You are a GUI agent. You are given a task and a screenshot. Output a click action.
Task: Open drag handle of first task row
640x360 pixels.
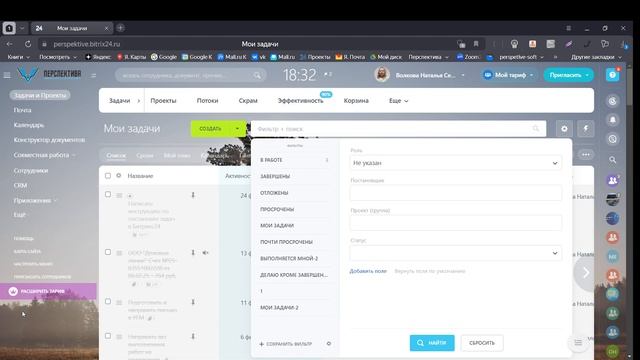coord(119,196)
